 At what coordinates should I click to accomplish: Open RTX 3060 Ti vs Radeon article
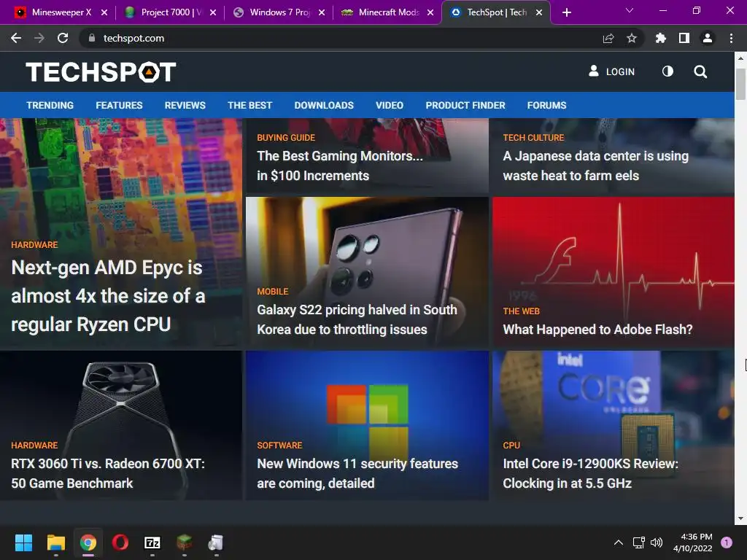pyautogui.click(x=108, y=473)
